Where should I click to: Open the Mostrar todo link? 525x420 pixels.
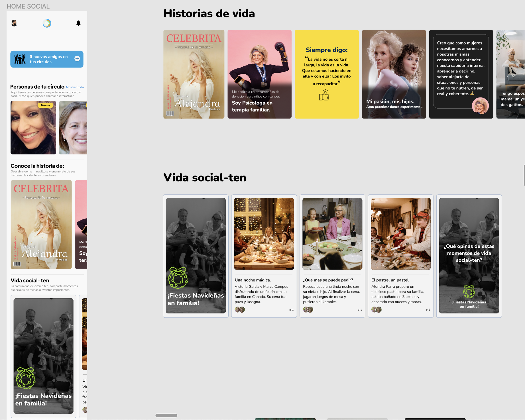75,87
